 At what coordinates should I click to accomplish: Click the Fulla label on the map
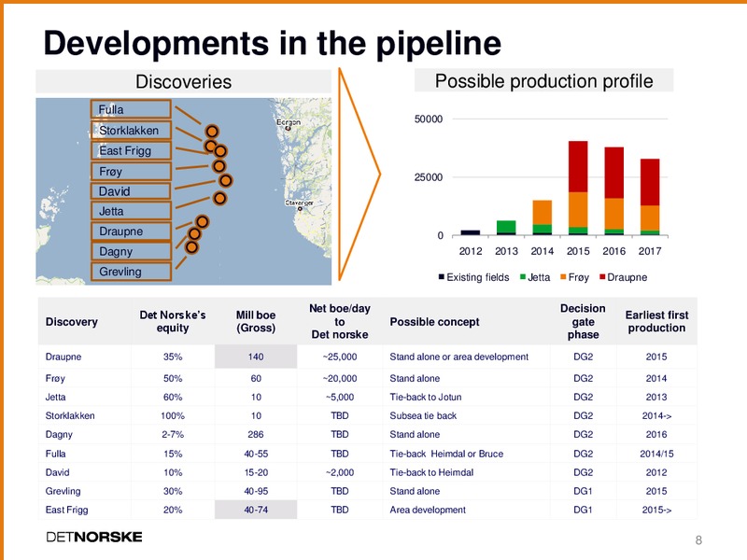point(131,109)
